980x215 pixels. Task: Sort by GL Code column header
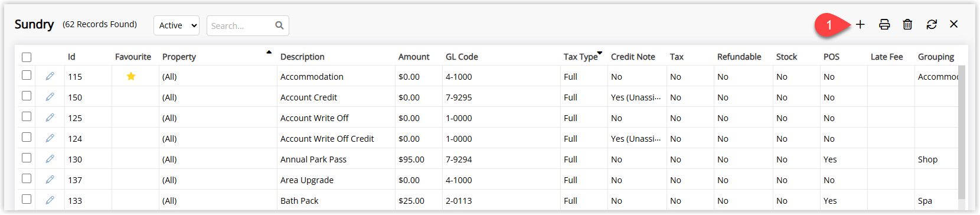[462, 57]
